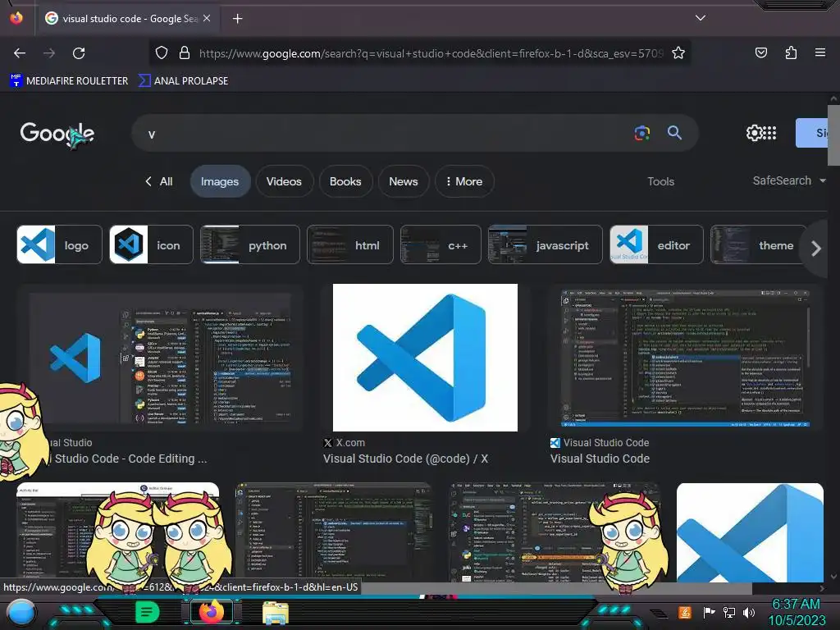Click the Google search input field
The width and height of the screenshot is (840, 630).
coord(386,134)
